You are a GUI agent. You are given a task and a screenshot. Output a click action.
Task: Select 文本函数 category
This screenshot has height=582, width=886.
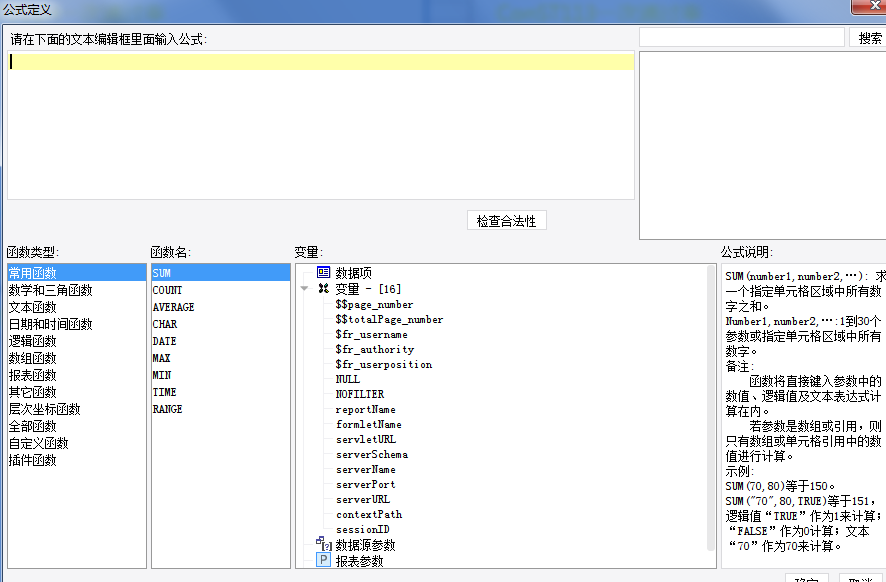click(x=33, y=307)
